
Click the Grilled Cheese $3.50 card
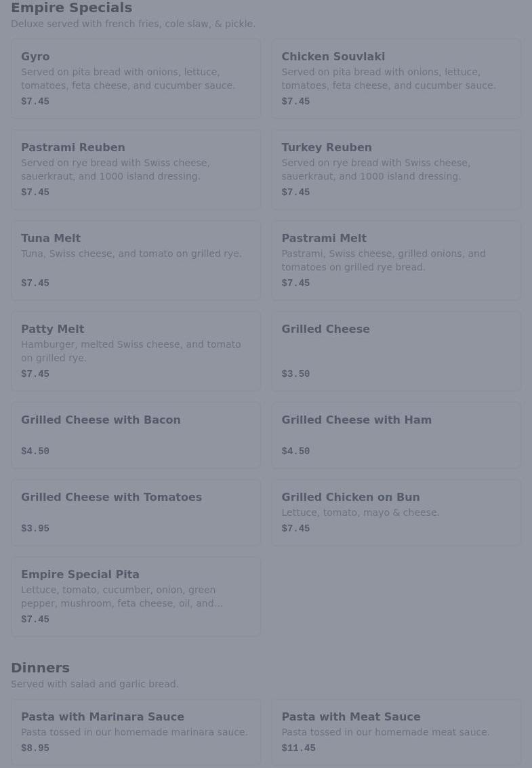point(396,351)
